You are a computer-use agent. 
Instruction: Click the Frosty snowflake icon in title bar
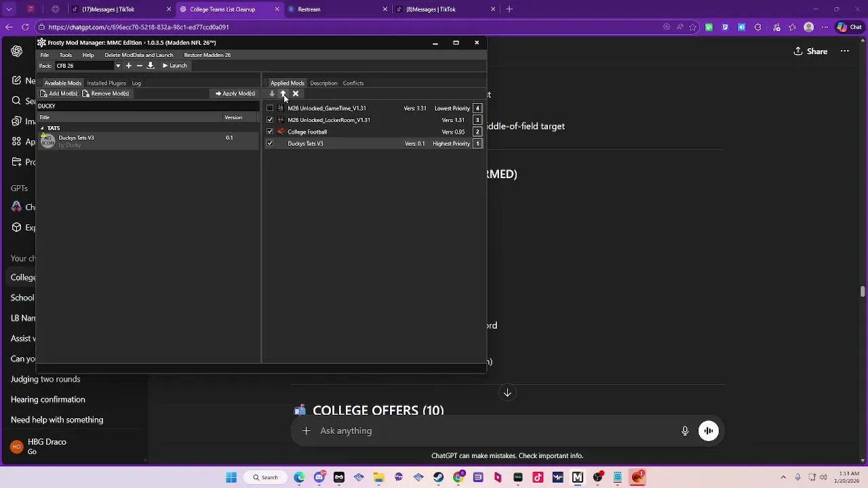coord(42,43)
